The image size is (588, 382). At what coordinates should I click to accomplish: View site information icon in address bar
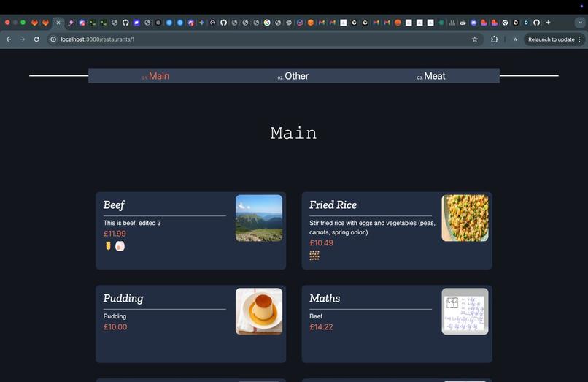pos(53,39)
